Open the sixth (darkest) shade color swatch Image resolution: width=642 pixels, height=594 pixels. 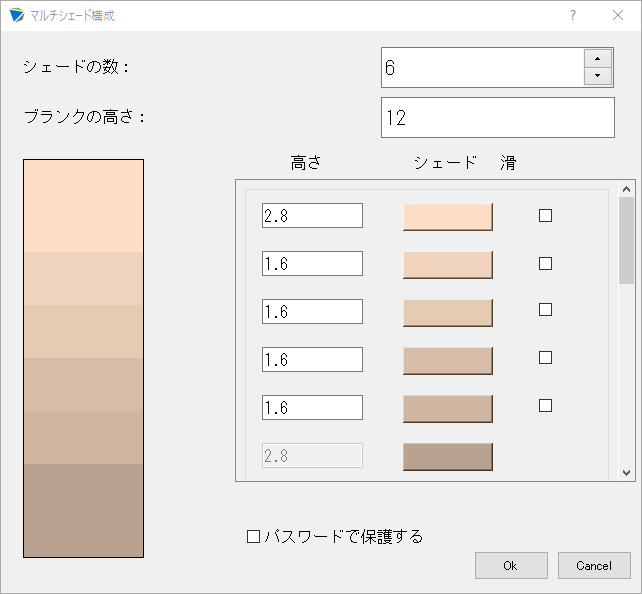point(448,456)
